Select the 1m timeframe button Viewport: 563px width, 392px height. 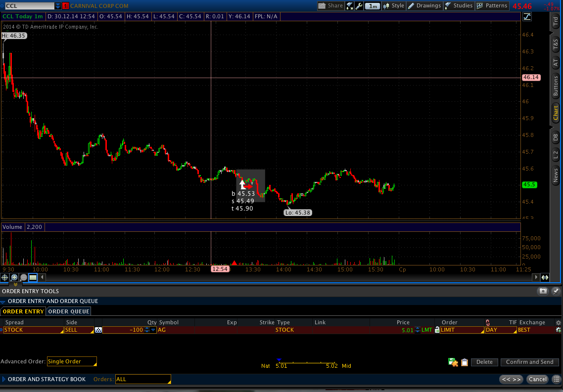point(373,6)
